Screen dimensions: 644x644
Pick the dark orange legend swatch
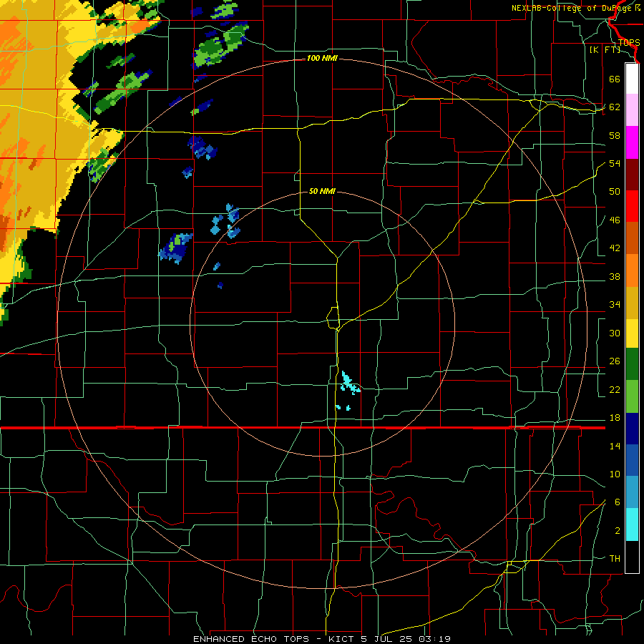click(632, 238)
